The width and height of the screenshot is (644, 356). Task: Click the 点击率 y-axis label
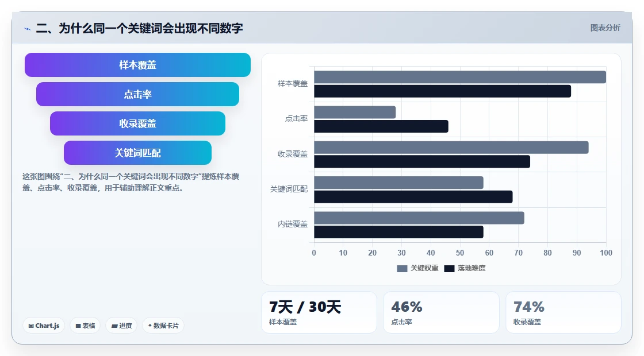[296, 118]
